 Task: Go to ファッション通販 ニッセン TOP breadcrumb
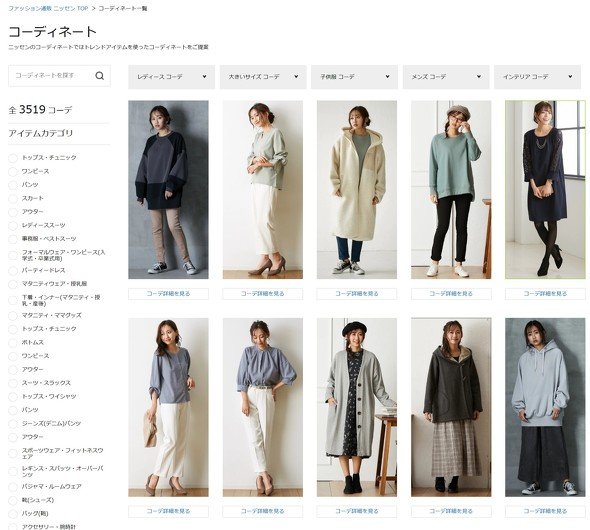(x=48, y=8)
